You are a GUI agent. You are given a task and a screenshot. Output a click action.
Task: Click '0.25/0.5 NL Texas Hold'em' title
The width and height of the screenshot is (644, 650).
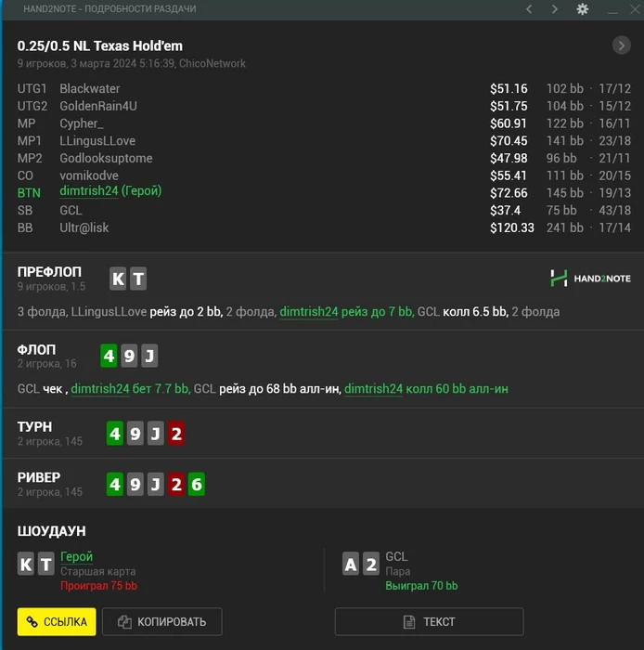pyautogui.click(x=100, y=46)
